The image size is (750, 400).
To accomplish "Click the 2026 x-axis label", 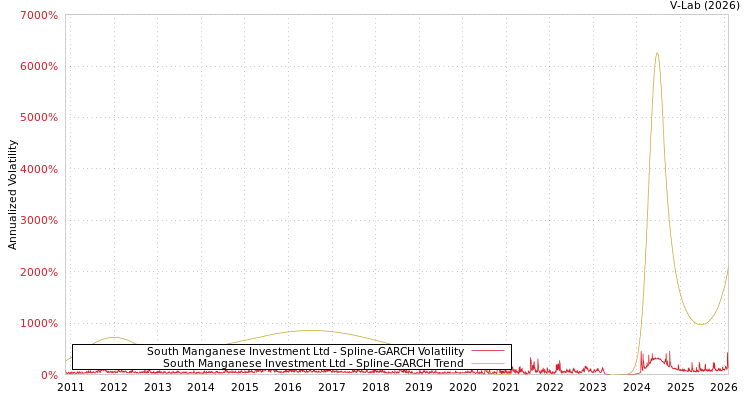I will point(724,387).
